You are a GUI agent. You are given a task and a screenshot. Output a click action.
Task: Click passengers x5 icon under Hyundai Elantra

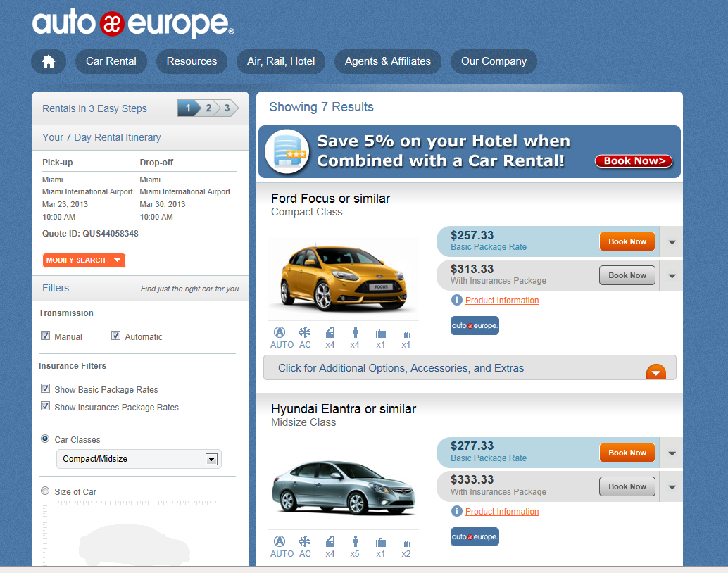[x=355, y=541]
